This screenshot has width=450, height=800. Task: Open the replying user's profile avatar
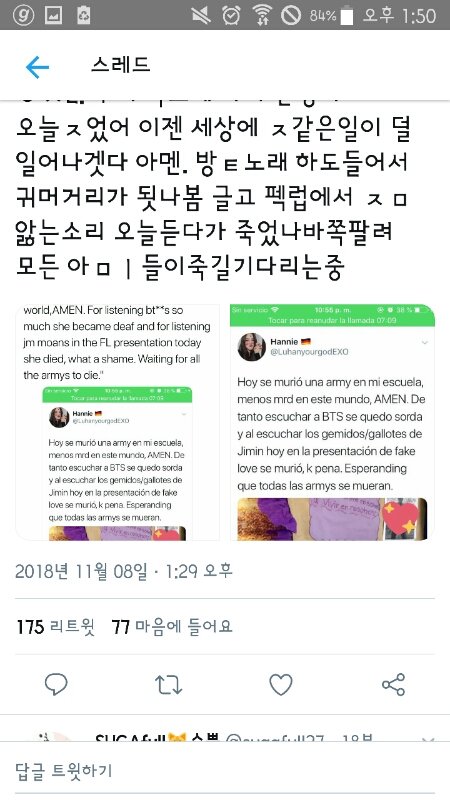coord(55,737)
